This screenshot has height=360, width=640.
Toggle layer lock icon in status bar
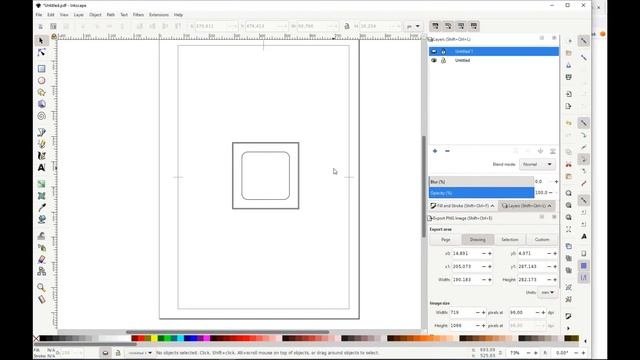coord(118,353)
